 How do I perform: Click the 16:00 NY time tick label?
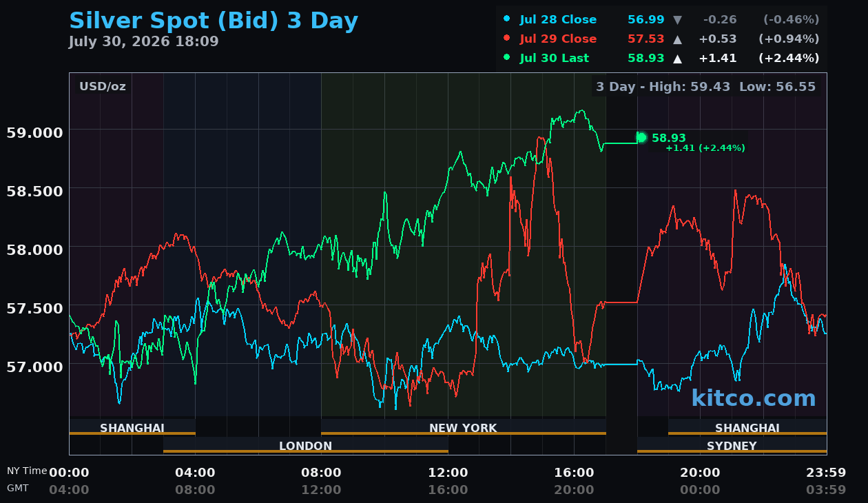[574, 473]
